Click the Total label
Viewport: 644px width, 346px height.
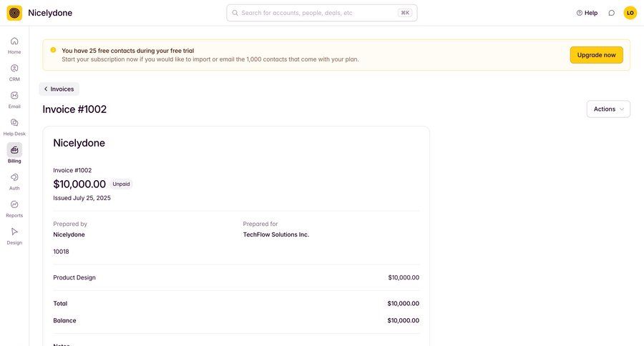(60, 303)
